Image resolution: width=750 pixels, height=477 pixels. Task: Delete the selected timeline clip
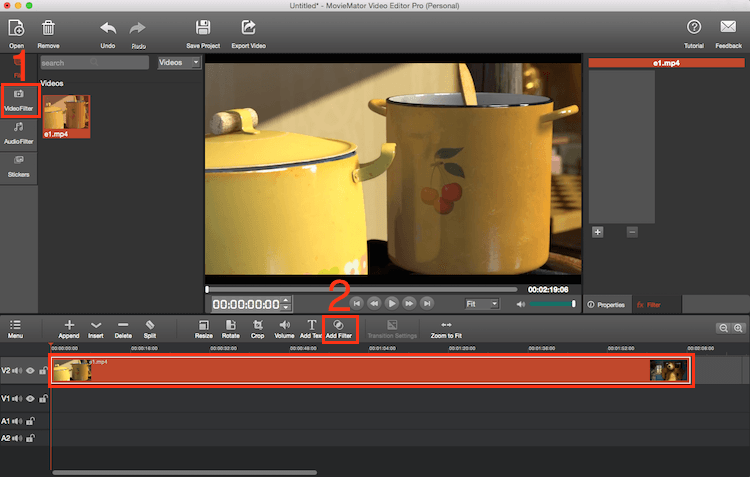click(x=123, y=329)
